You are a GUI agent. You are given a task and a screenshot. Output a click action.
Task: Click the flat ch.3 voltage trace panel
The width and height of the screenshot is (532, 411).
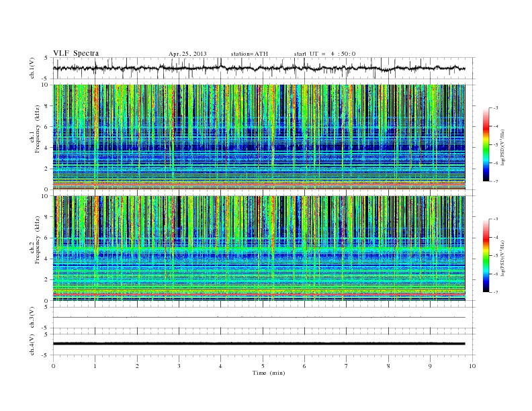(264, 318)
